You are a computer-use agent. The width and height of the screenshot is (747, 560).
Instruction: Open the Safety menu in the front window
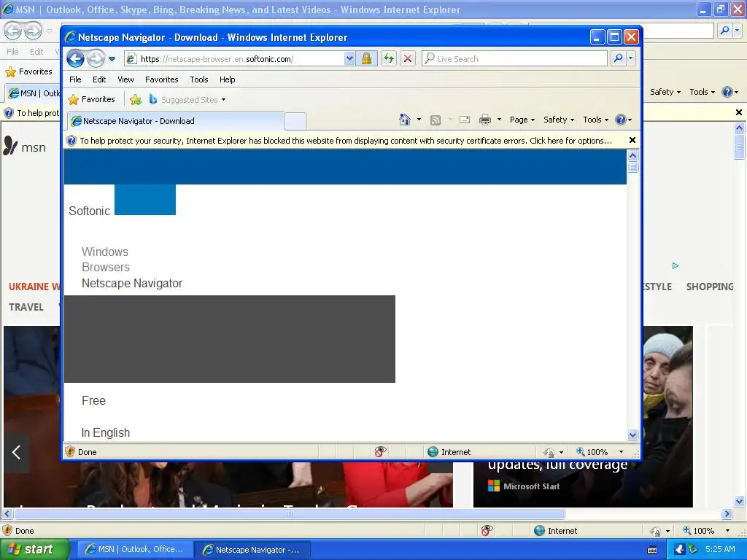(x=559, y=120)
